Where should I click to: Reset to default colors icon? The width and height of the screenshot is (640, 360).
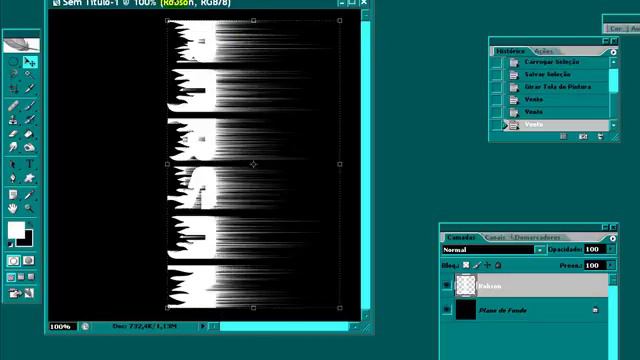(11, 244)
